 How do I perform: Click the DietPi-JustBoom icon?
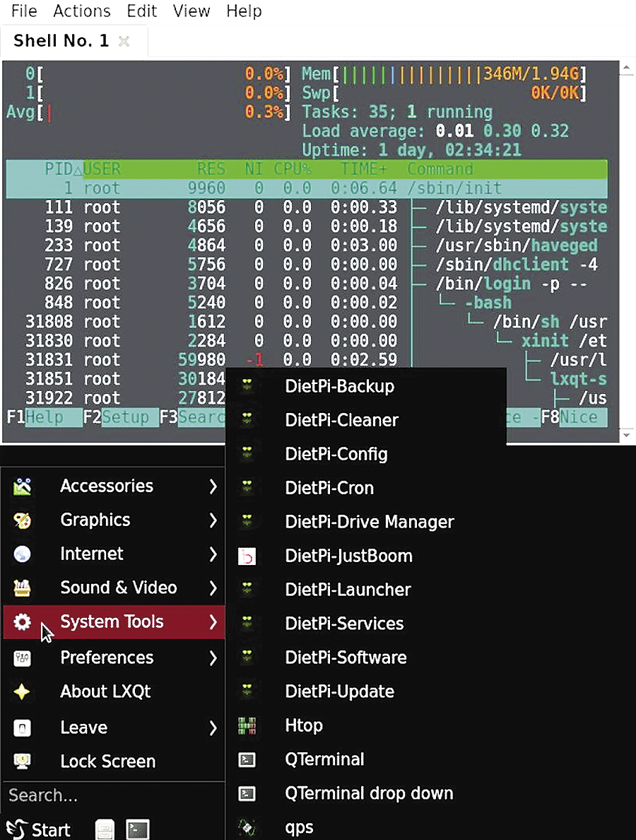(x=247, y=556)
